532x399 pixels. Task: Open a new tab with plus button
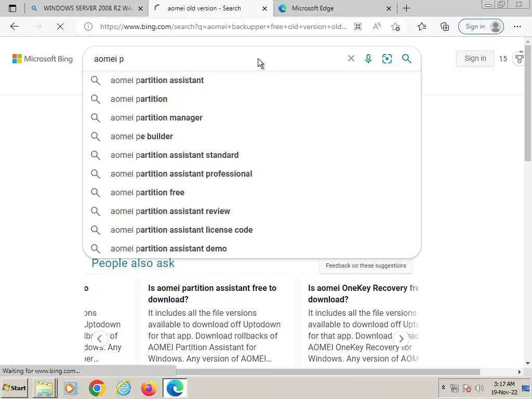[406, 8]
